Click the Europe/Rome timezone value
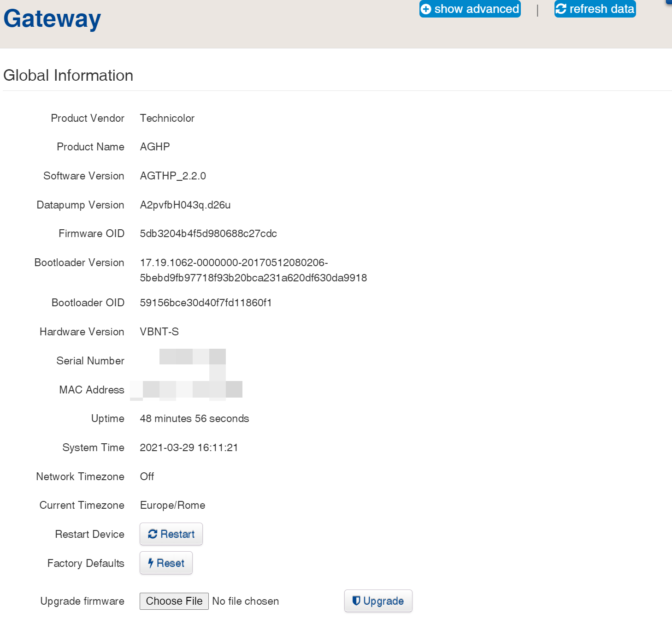Image resolution: width=672 pixels, height=631 pixels. click(x=172, y=505)
